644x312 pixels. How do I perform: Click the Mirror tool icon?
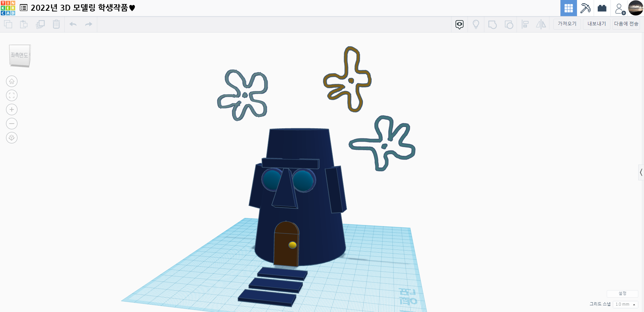click(x=541, y=25)
